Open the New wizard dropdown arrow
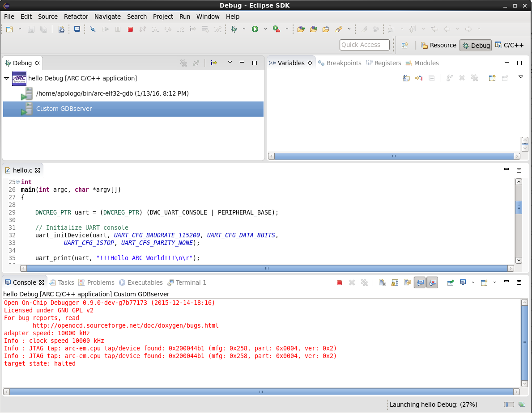The image size is (532, 413). click(x=20, y=29)
